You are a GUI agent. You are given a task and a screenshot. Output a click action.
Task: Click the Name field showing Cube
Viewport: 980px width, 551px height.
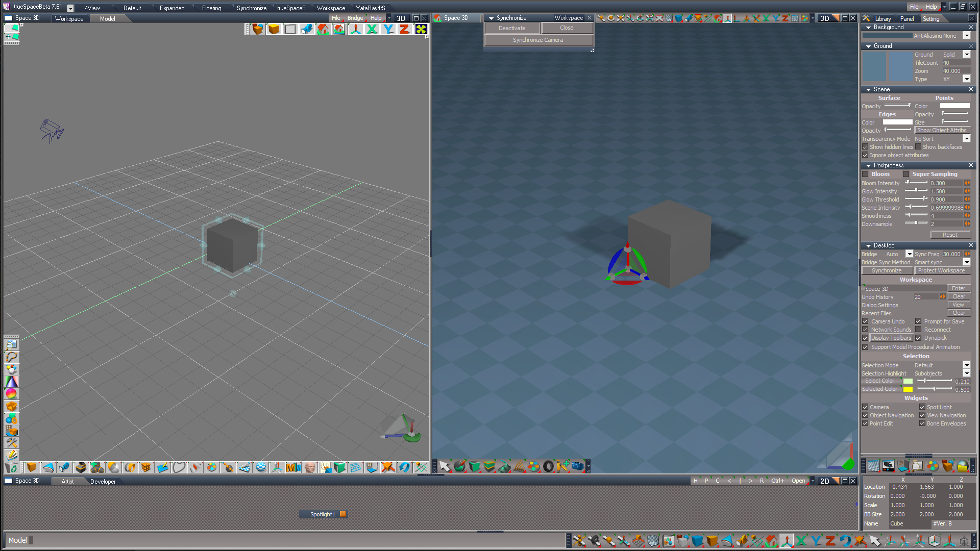pos(910,524)
